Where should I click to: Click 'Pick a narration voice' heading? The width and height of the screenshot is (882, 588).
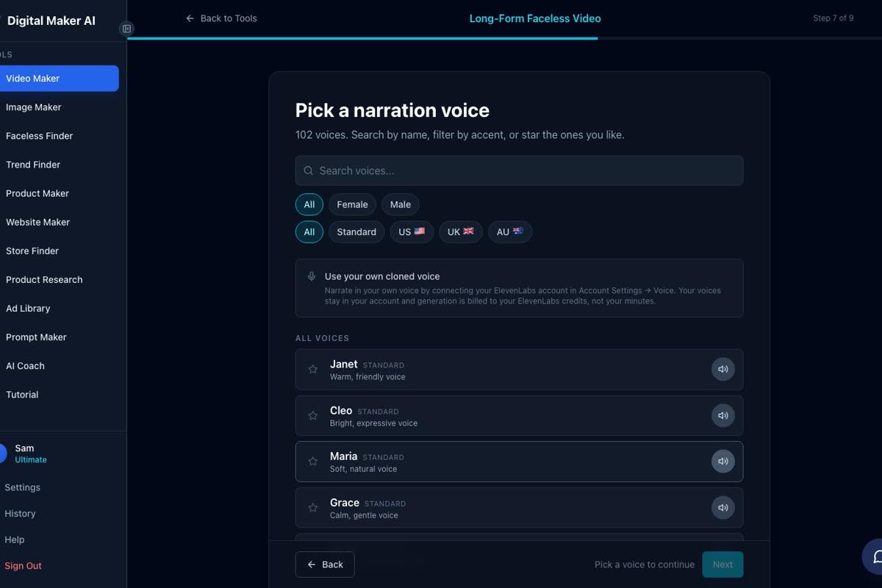[392, 110]
